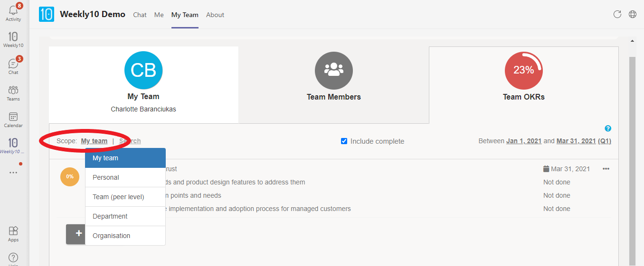This screenshot has height=266, width=644.
Task: Reload the tab with the refresh icon
Action: [x=617, y=14]
